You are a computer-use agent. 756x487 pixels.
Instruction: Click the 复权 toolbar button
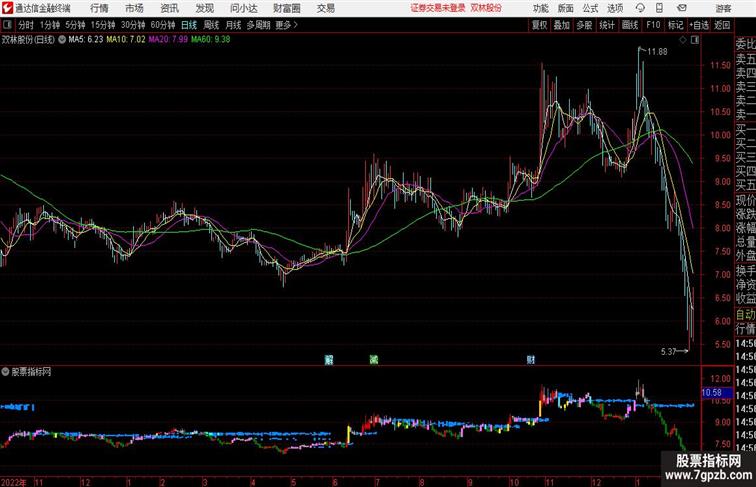(540, 25)
